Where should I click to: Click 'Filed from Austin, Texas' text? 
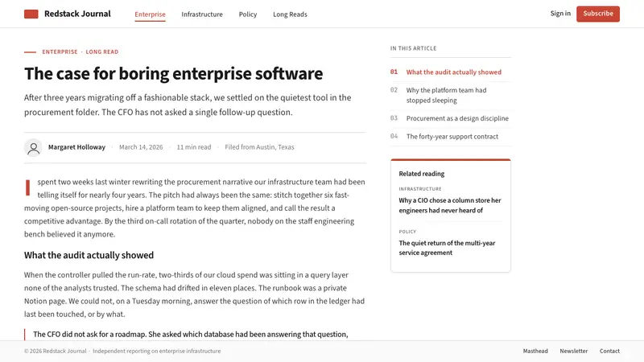pyautogui.click(x=259, y=147)
